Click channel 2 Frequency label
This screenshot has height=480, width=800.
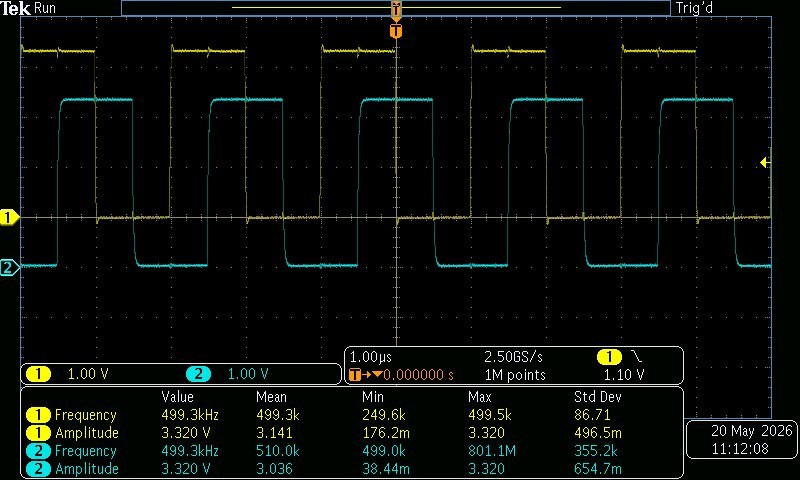point(86,451)
